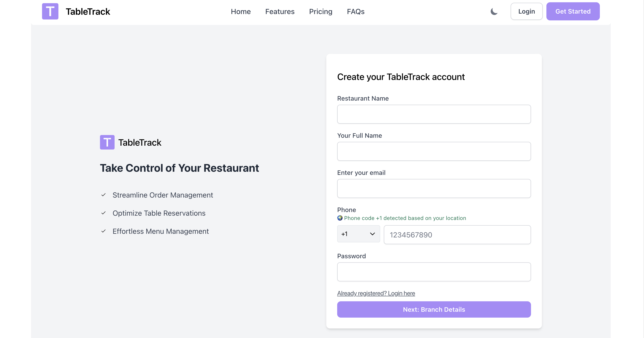Click the purple T logo in header

point(50,11)
